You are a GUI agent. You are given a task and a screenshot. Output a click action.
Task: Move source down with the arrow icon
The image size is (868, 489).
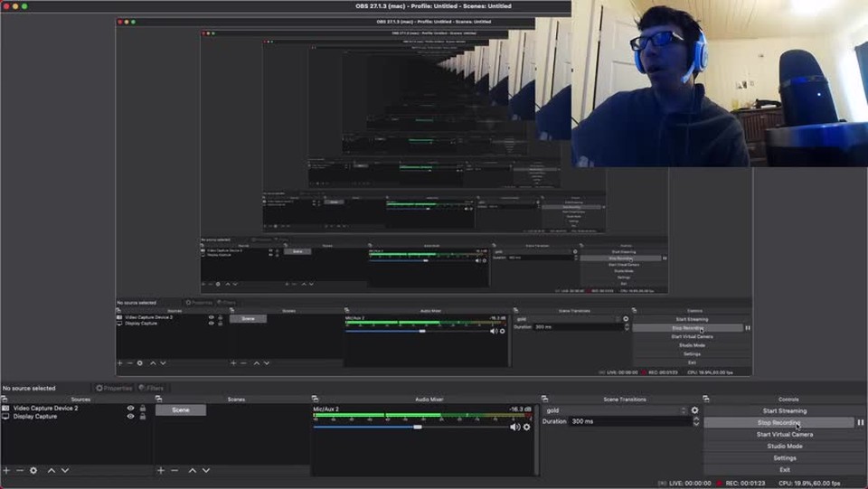64,470
